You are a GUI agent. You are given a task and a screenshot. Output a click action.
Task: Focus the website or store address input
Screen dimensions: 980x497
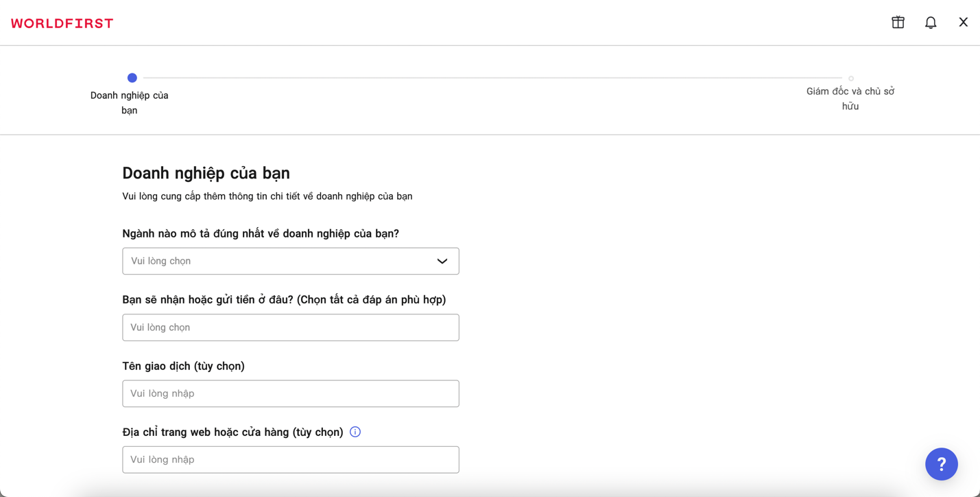coord(290,460)
